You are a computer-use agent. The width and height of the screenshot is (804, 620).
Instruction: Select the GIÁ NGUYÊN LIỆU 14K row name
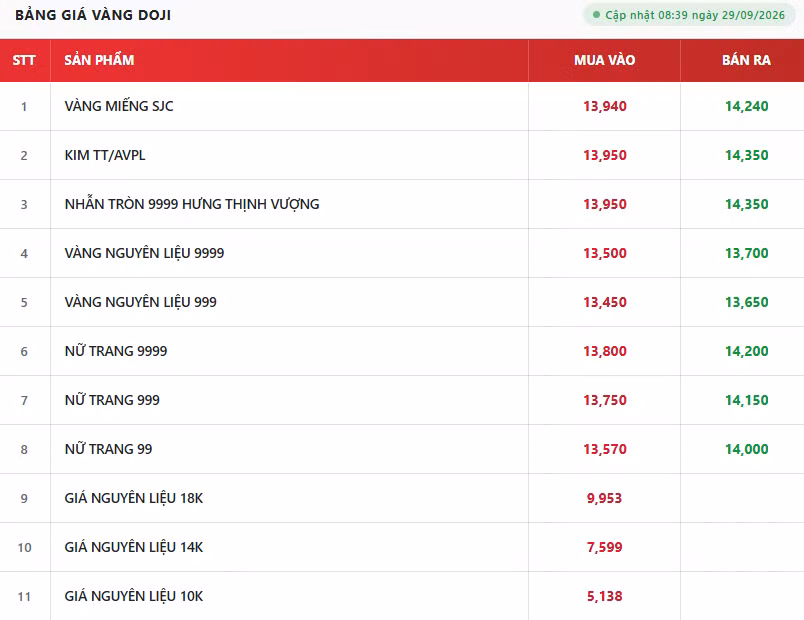134,547
